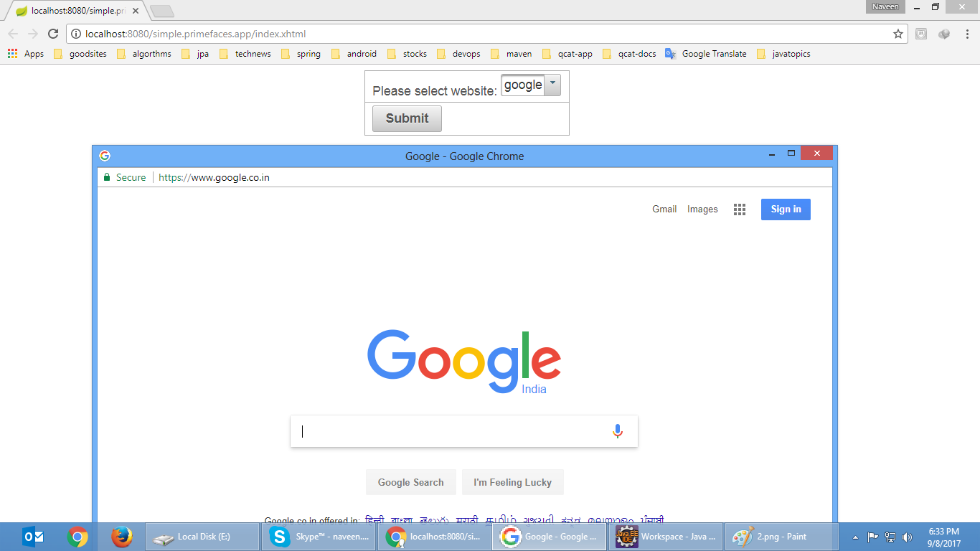The height and width of the screenshot is (551, 980).
Task: Open the algorthms bookmark folder
Action: tap(144, 54)
